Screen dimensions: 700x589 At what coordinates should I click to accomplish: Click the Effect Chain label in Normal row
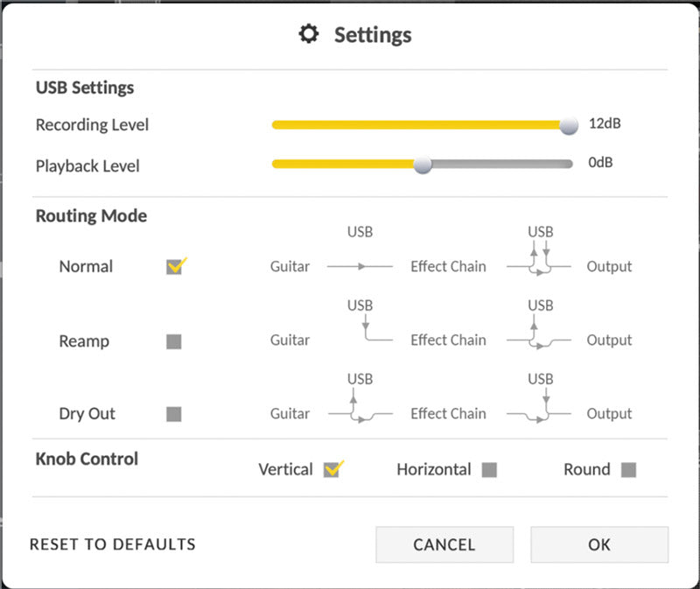coord(448,266)
